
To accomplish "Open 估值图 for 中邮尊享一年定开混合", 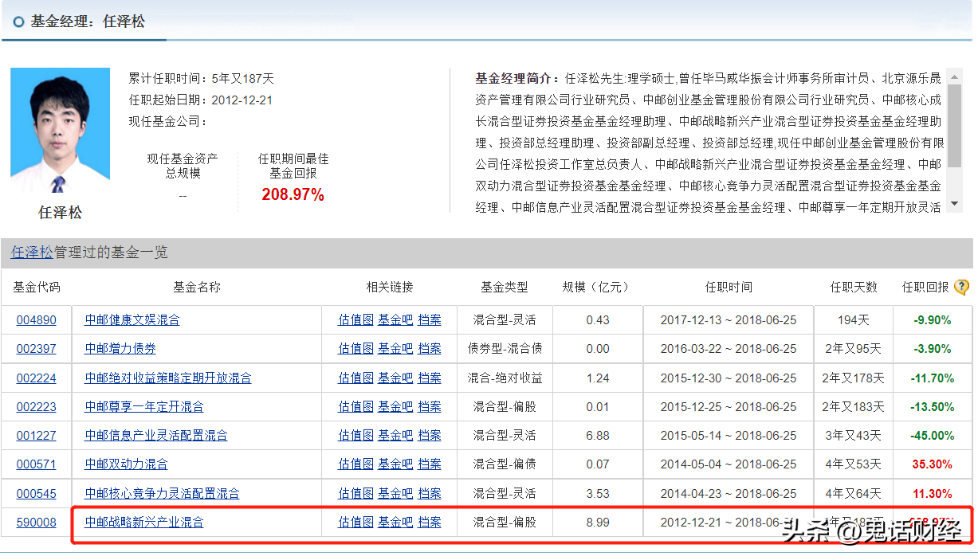I will [355, 407].
